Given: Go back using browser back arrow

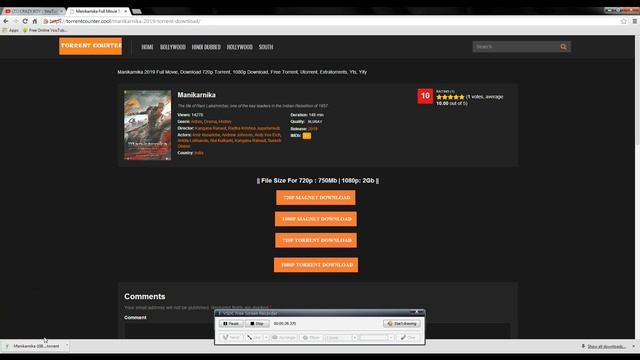Looking at the screenshot, I should click(6, 21).
